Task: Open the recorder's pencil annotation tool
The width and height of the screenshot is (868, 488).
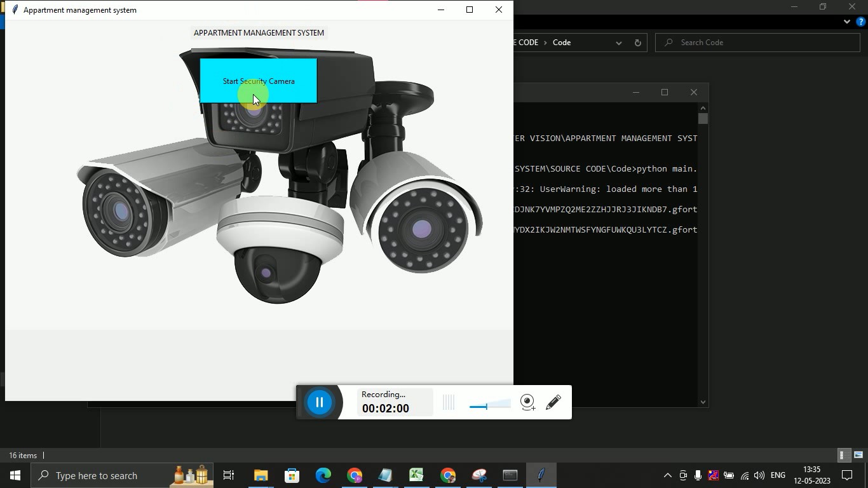Action: click(x=553, y=402)
